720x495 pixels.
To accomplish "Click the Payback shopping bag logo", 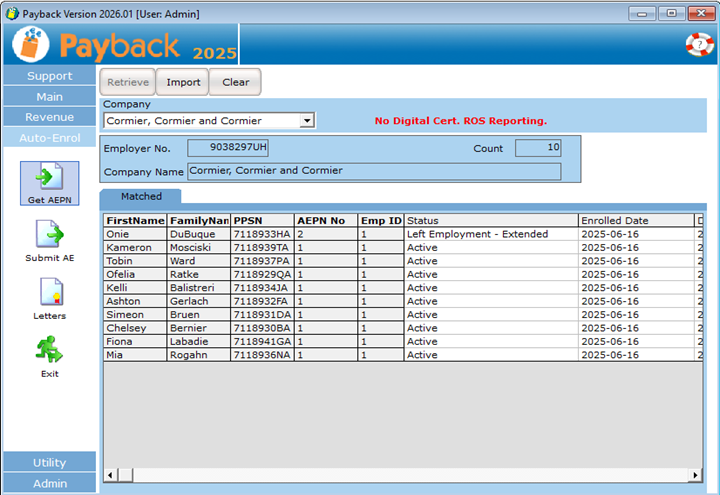I will 31,45.
